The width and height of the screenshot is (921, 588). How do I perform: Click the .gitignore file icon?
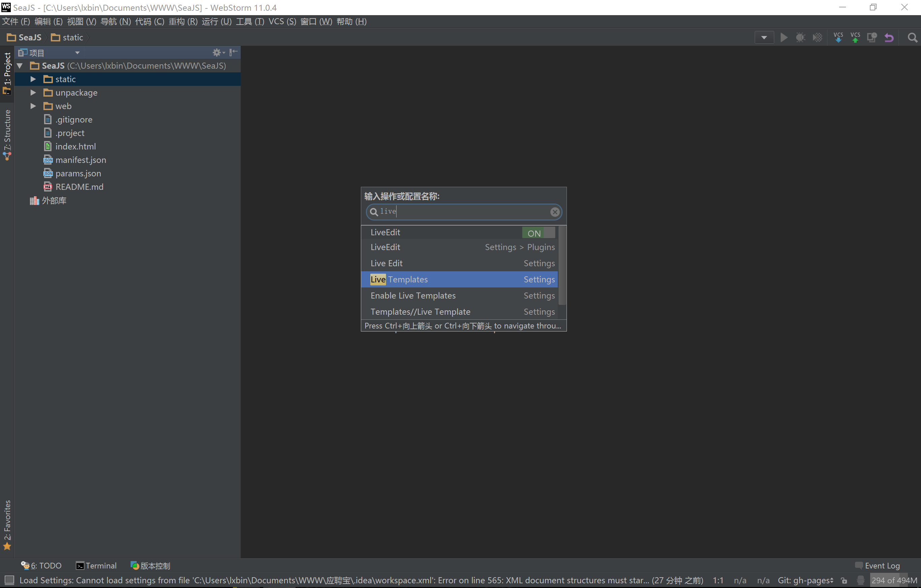(x=48, y=119)
